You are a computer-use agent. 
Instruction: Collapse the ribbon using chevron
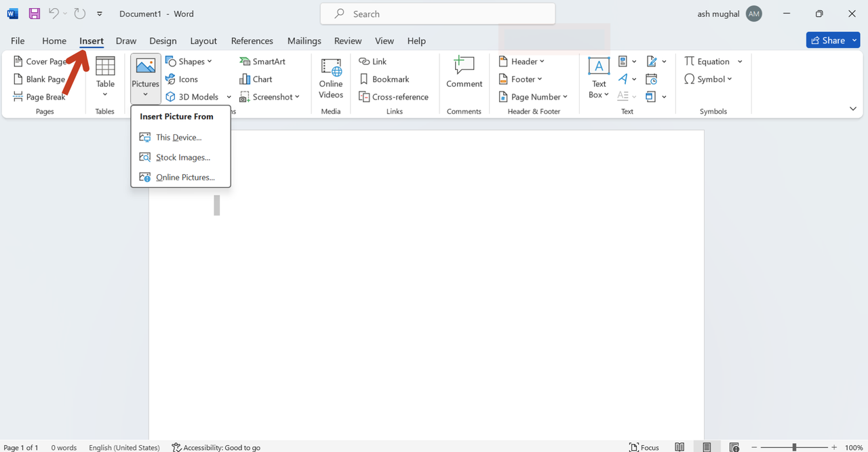[x=853, y=108]
